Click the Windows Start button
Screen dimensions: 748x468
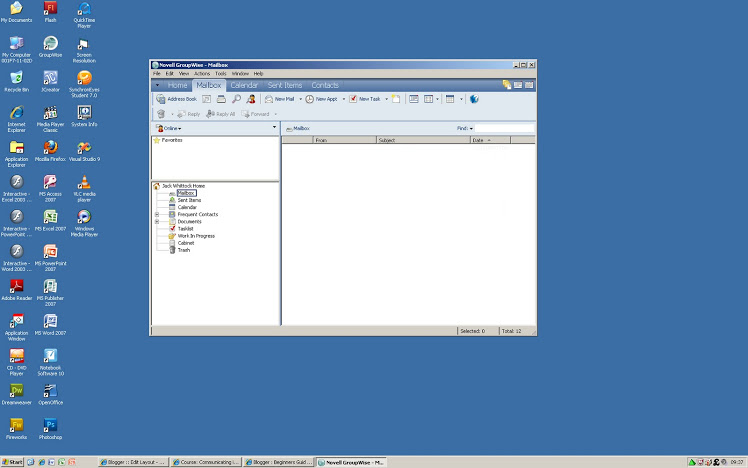tap(12, 462)
